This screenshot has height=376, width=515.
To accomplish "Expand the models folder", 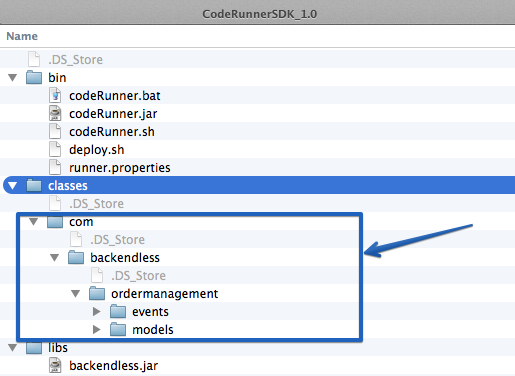I will [x=97, y=330].
